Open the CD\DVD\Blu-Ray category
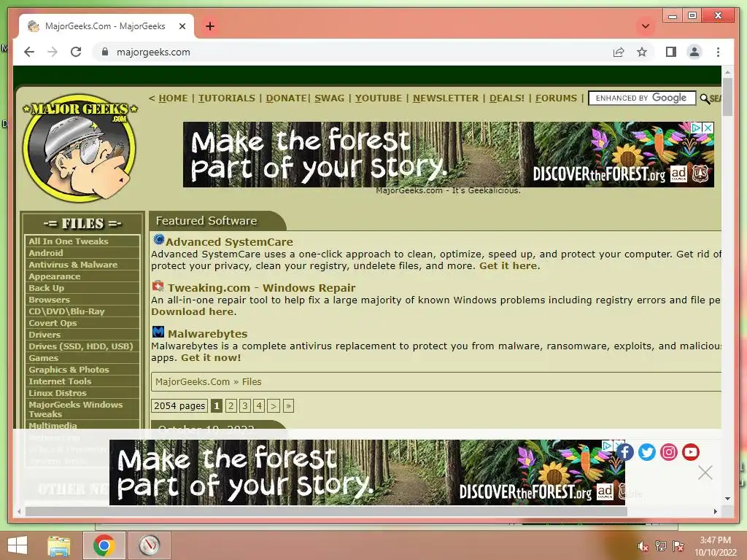This screenshot has height=560, width=747. tap(66, 311)
